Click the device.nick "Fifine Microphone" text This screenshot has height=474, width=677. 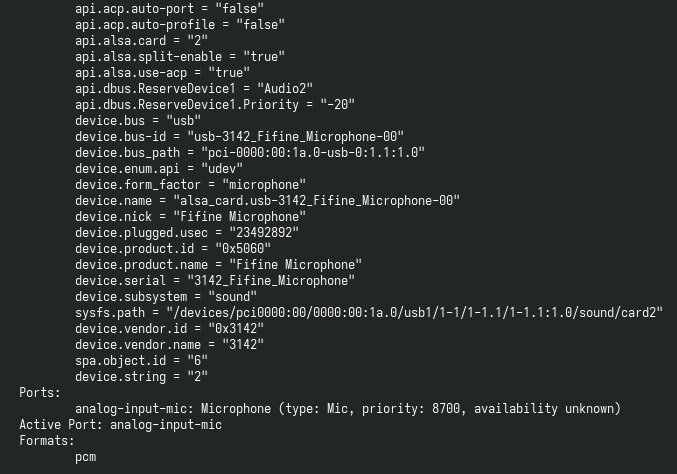point(239,216)
